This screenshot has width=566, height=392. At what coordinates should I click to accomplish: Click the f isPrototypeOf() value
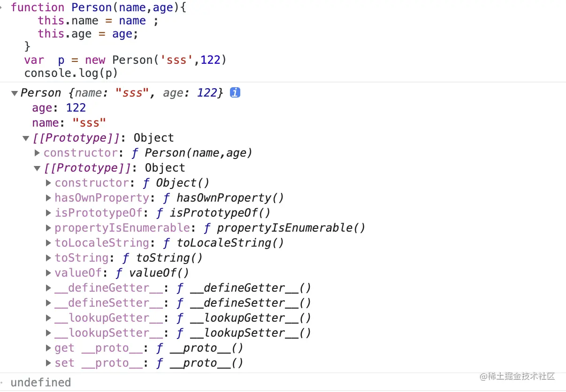(213, 213)
